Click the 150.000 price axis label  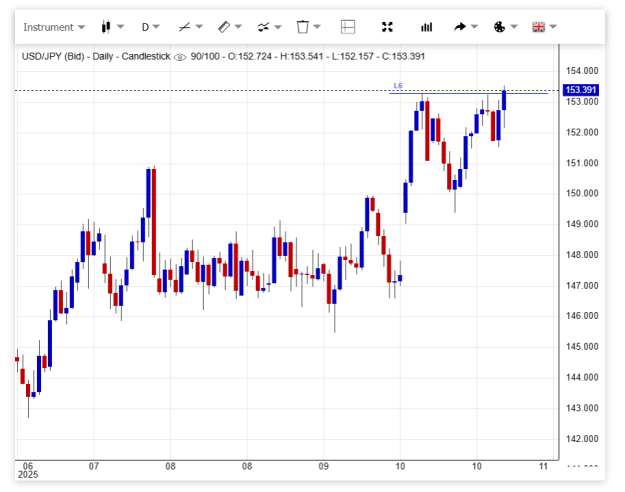click(582, 193)
